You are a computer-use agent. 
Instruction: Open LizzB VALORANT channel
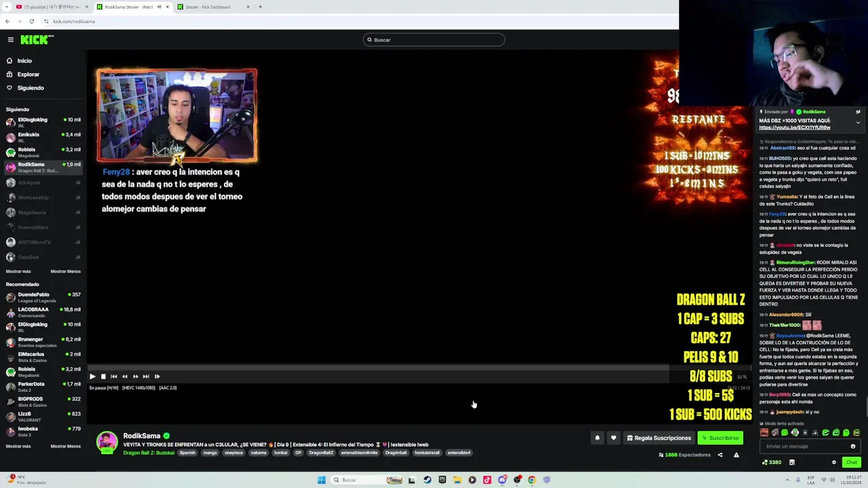click(43, 416)
